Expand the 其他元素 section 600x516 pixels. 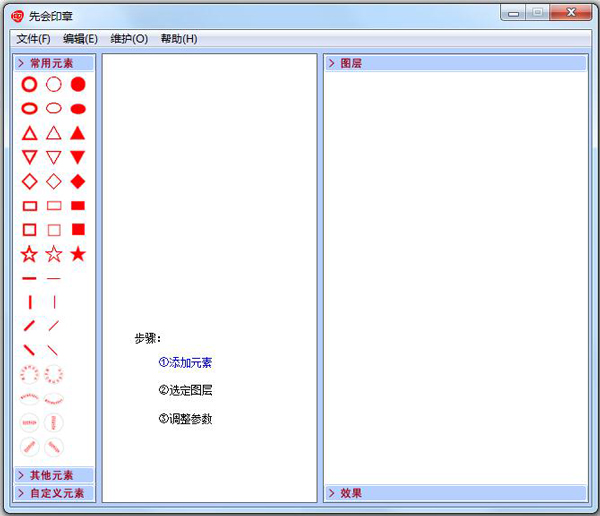click(54, 475)
